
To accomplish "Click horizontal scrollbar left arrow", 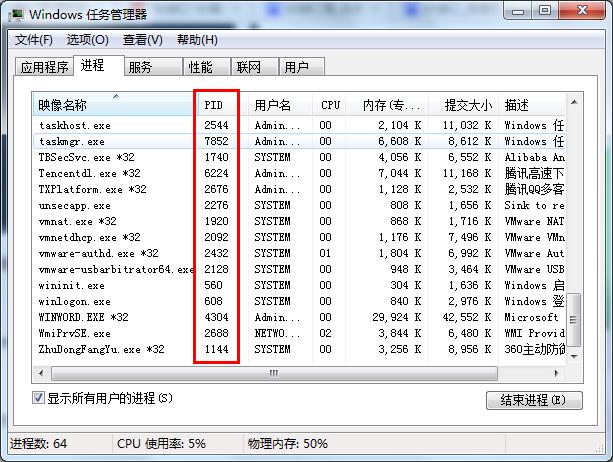I will click(x=41, y=373).
